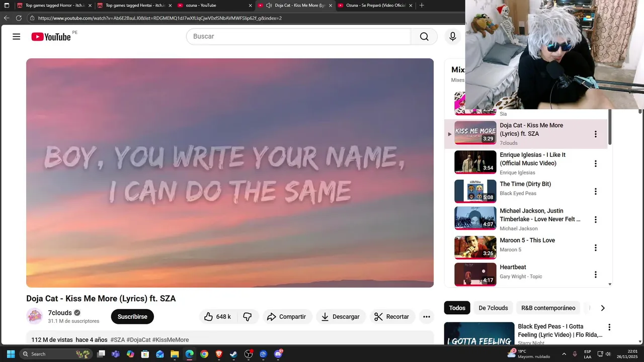Open options for Love Never Felt item

(596, 220)
